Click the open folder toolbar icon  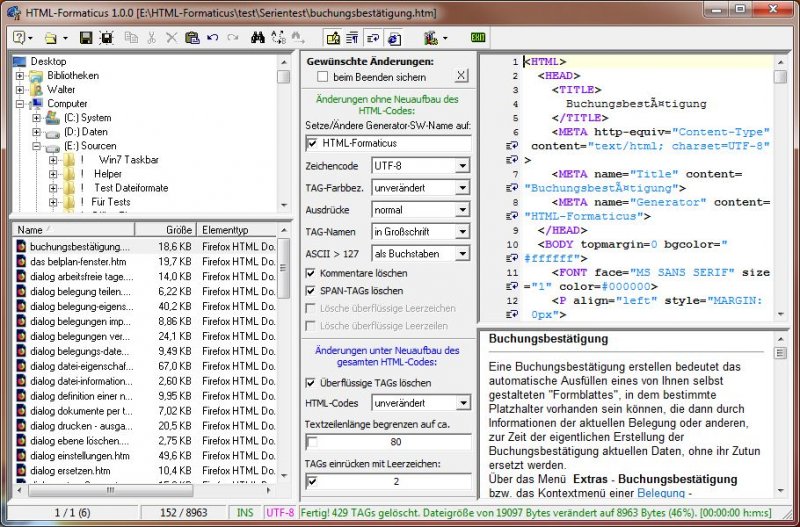click(x=52, y=38)
